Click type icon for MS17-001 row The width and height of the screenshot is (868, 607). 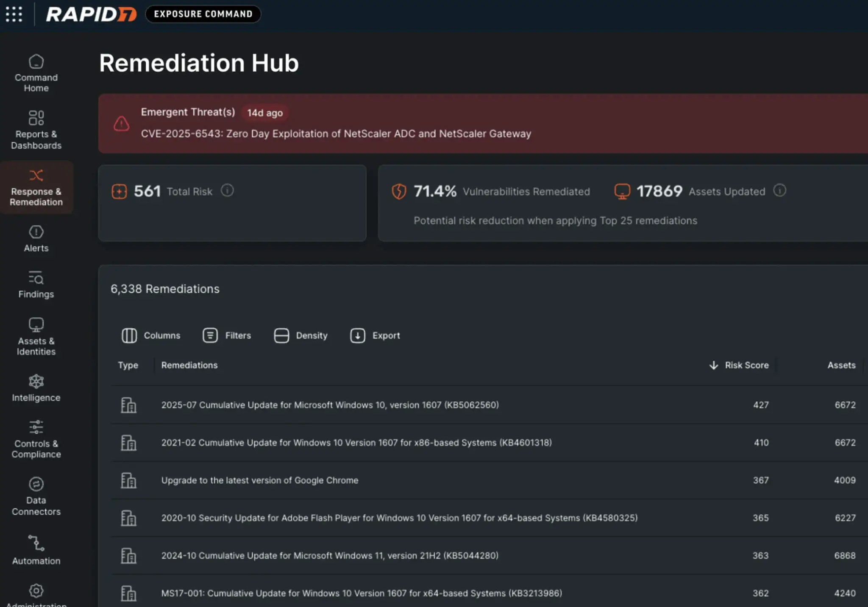pos(128,593)
